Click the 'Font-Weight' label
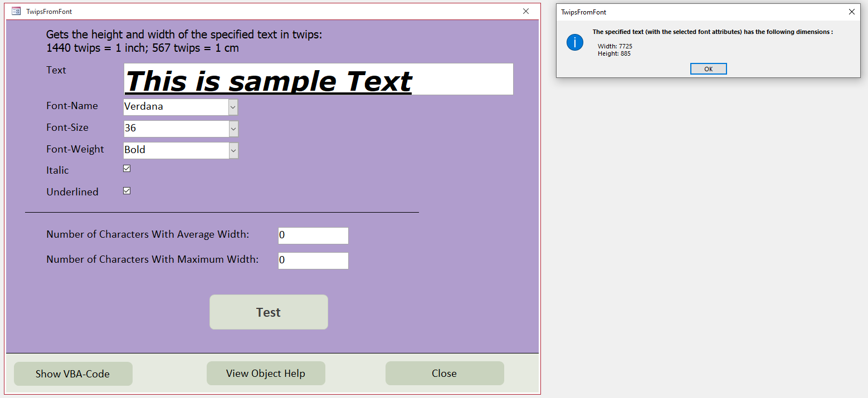Screen dimensions: 868x398 tap(75, 149)
